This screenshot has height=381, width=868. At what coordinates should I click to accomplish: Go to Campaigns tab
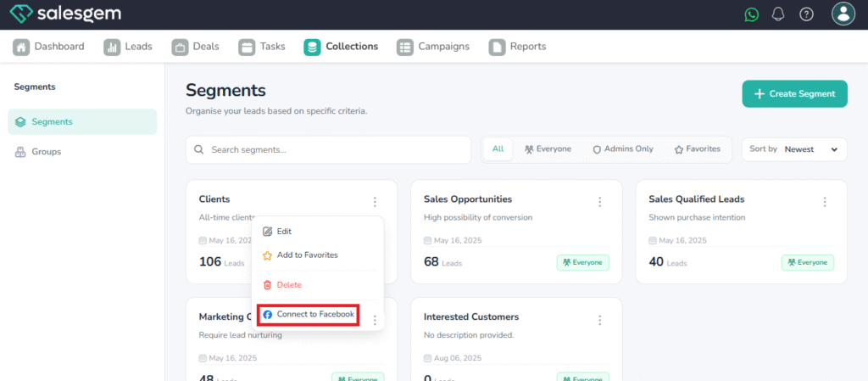(x=433, y=47)
